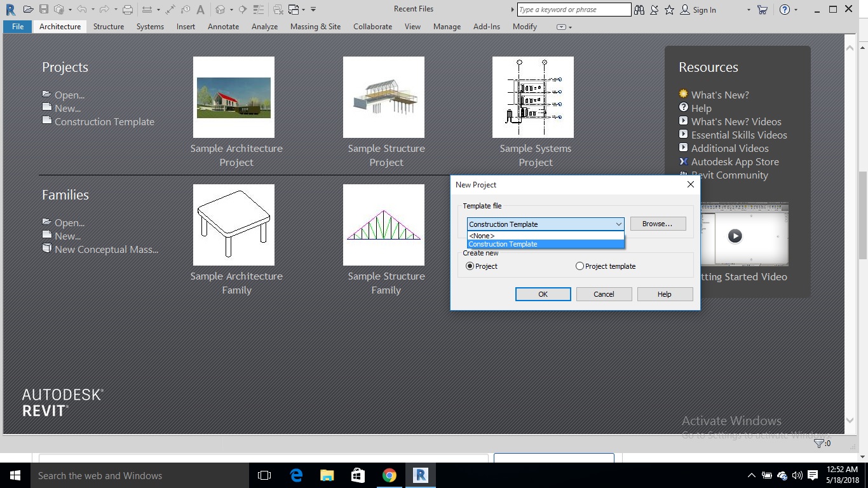Click OK in the New Project dialog
Viewport: 868px width, 488px height.
coord(543,294)
